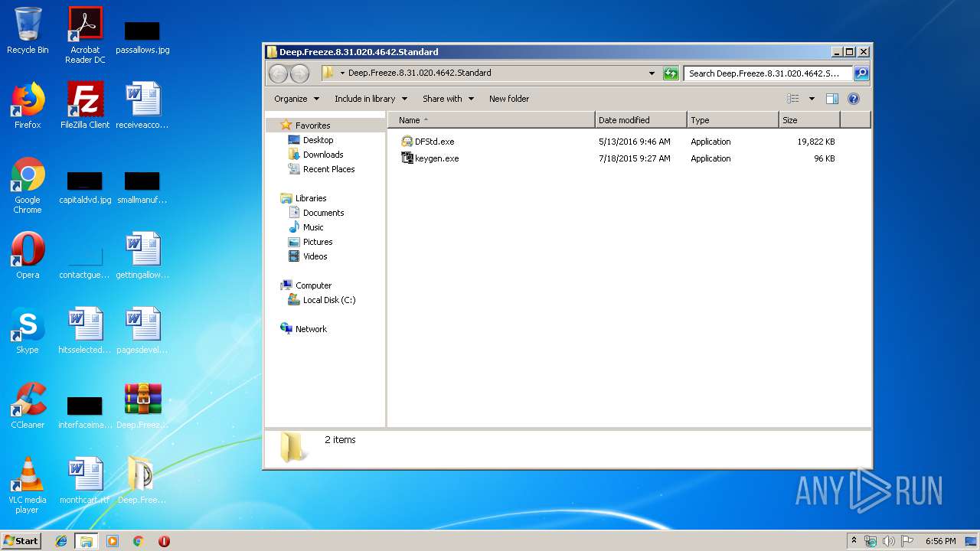
Task: Open Recent Places in navigation pane
Action: coord(328,169)
